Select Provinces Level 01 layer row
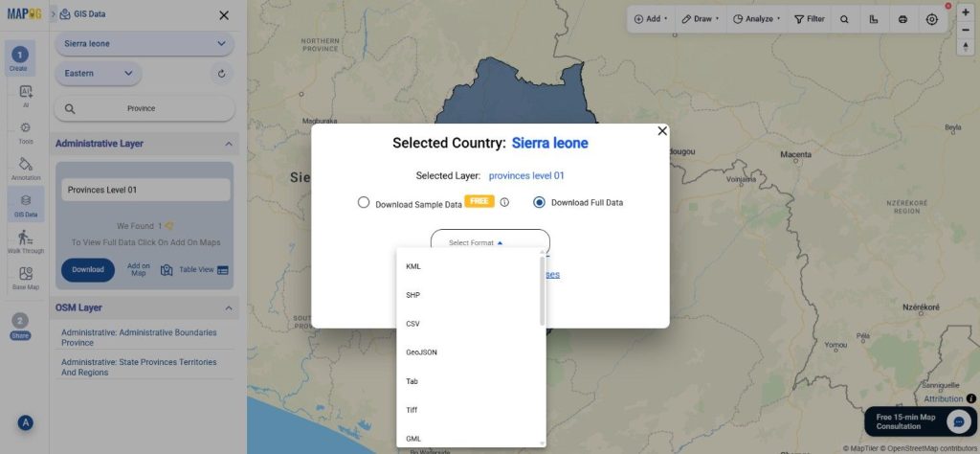The height and width of the screenshot is (454, 980). click(x=145, y=190)
